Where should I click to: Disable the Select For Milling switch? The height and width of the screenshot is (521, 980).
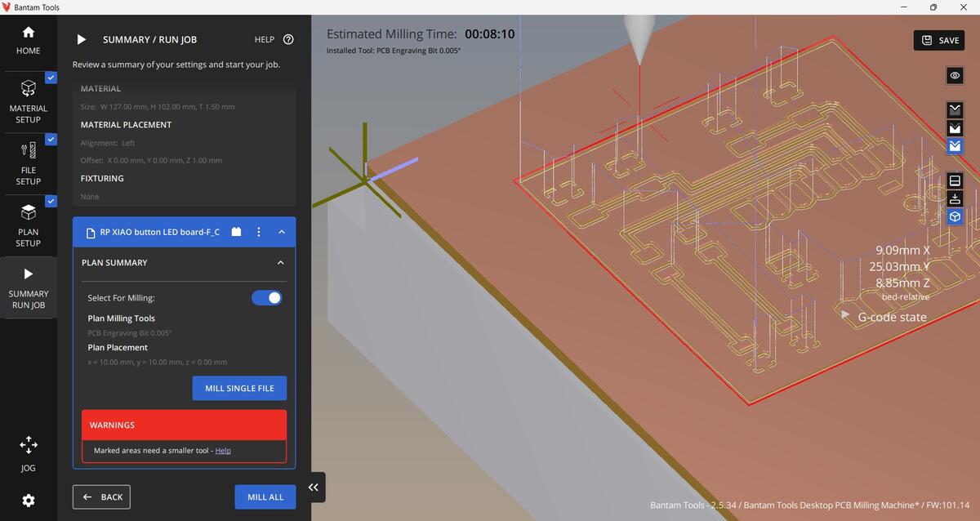(267, 298)
